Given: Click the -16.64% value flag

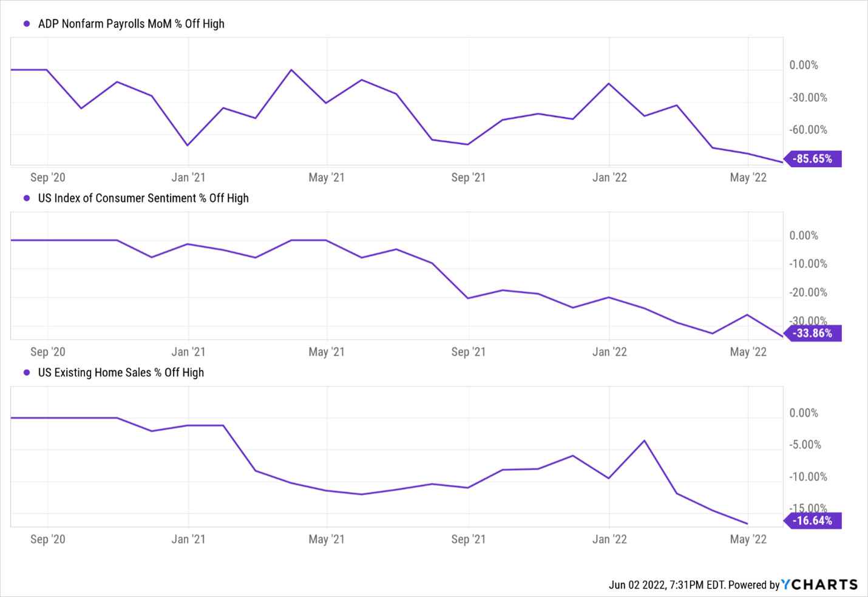Looking at the screenshot, I should point(813,521).
